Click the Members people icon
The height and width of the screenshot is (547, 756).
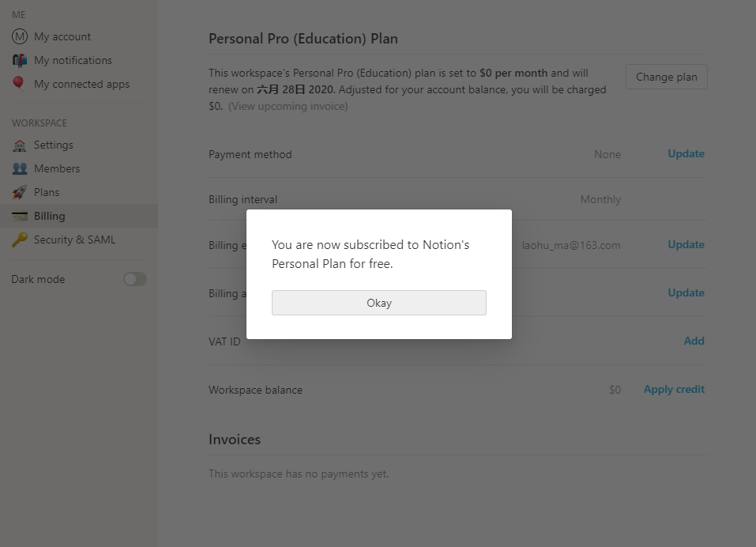point(20,168)
